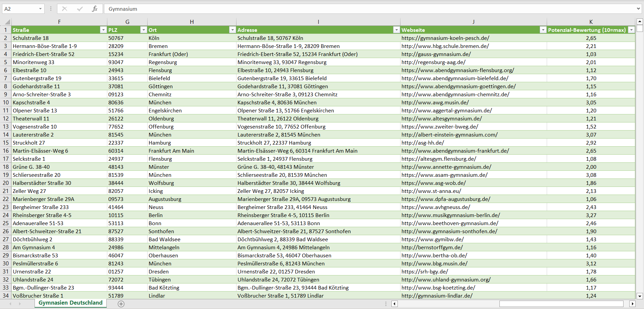Screen dimensions: 644x309
Task: Select column J header
Action: click(473, 22)
